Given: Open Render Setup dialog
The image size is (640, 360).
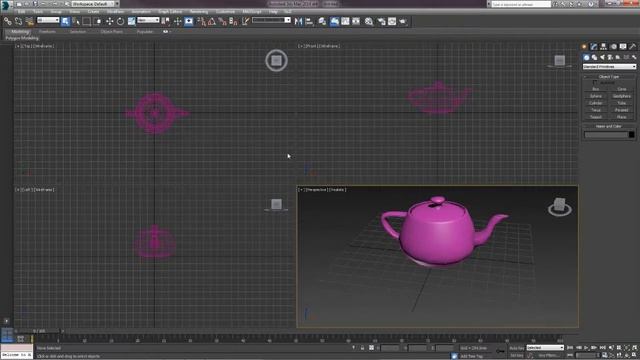Looking at the screenshot, I should [x=381, y=21].
